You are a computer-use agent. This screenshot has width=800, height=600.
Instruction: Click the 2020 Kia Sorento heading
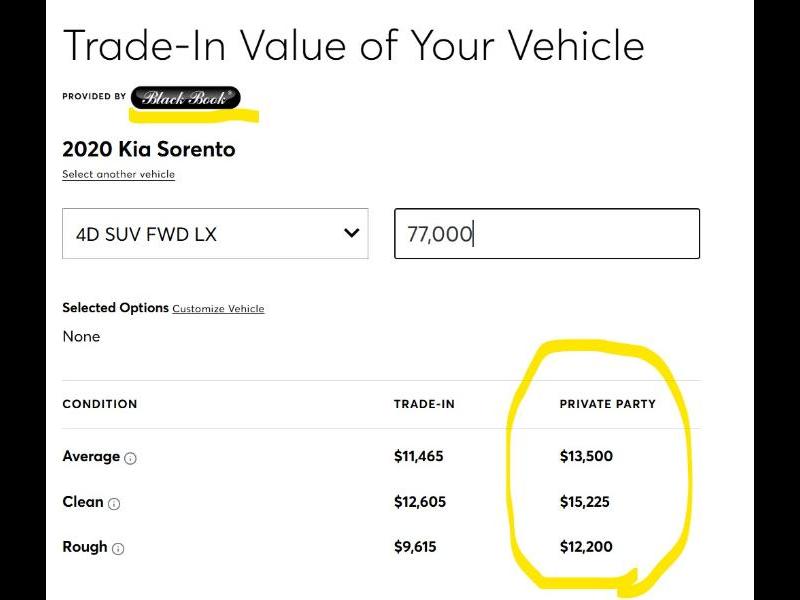coord(148,149)
